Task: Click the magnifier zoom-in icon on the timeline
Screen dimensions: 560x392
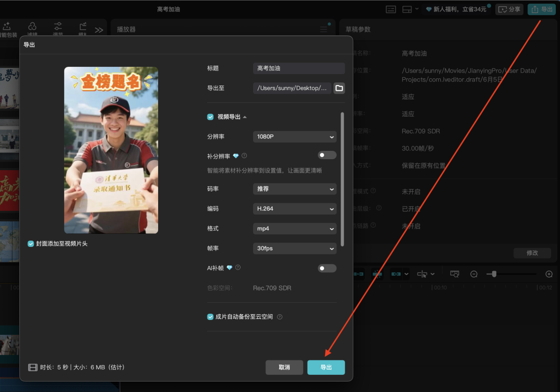Action: coord(549,274)
